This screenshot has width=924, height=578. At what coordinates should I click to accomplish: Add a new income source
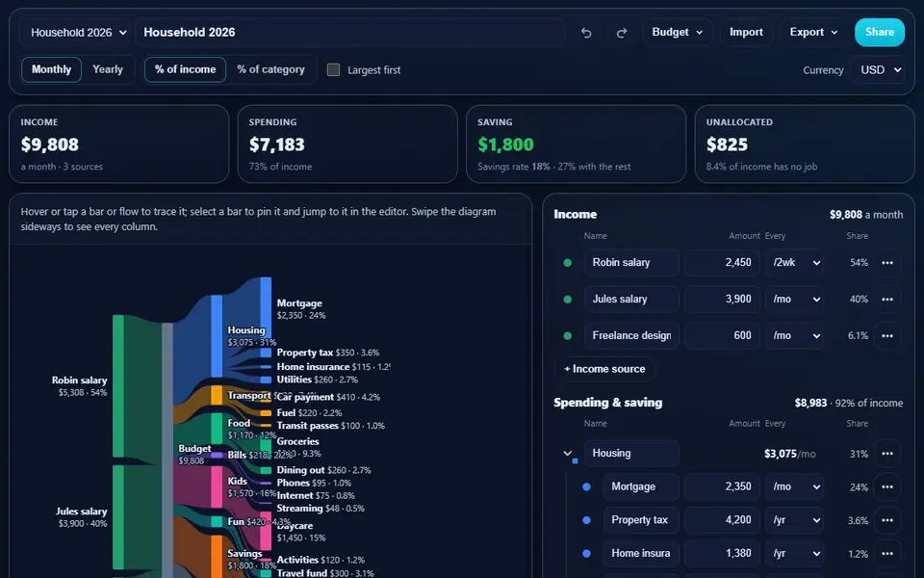point(604,369)
